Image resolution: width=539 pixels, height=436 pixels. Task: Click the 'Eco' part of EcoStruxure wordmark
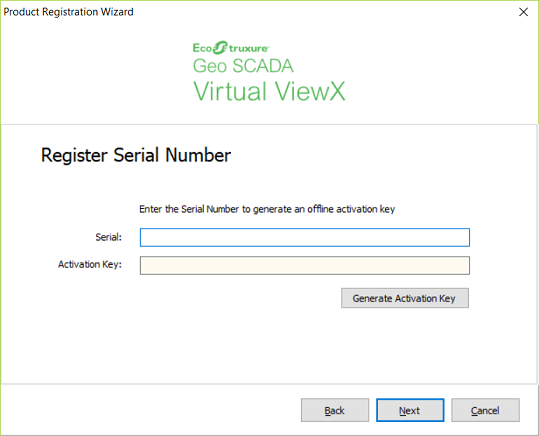coord(202,48)
